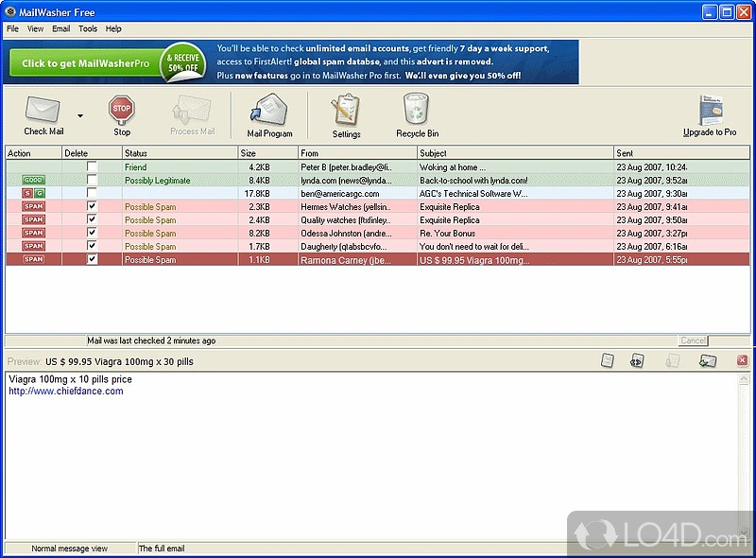The height and width of the screenshot is (558, 756).
Task: Uncheck delete box for Odessa Johnston email
Action: click(x=92, y=233)
